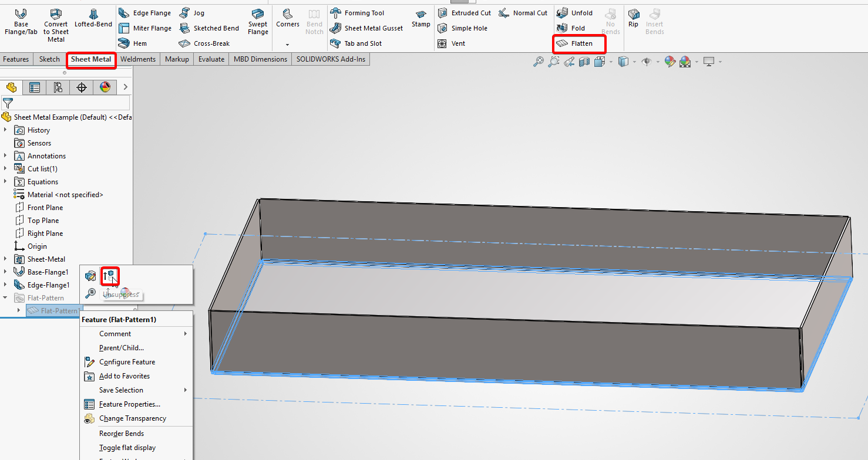This screenshot has height=460, width=868.
Task: Open the Evaluate tab
Action: (x=211, y=59)
